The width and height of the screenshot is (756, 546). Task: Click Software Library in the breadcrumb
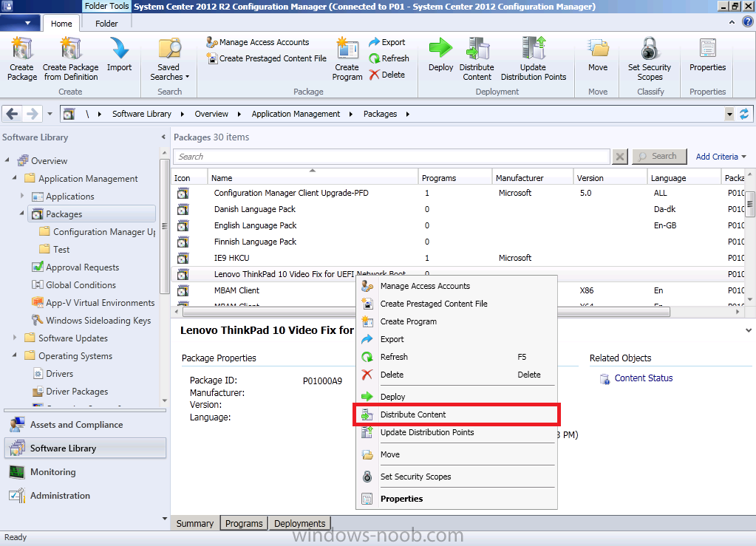tap(142, 115)
